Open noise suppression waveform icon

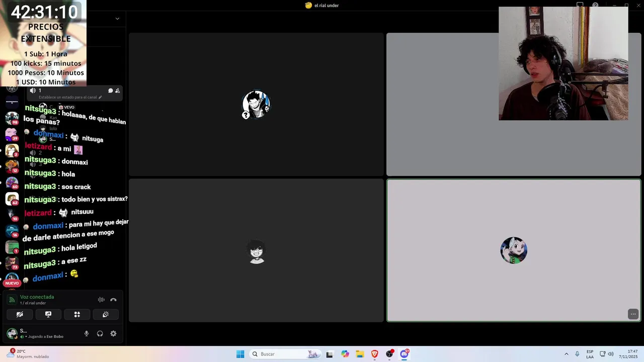pos(101,300)
